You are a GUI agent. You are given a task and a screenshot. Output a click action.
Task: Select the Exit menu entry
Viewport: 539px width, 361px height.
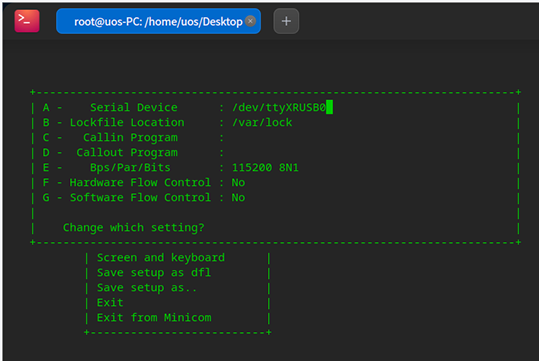[x=110, y=303]
